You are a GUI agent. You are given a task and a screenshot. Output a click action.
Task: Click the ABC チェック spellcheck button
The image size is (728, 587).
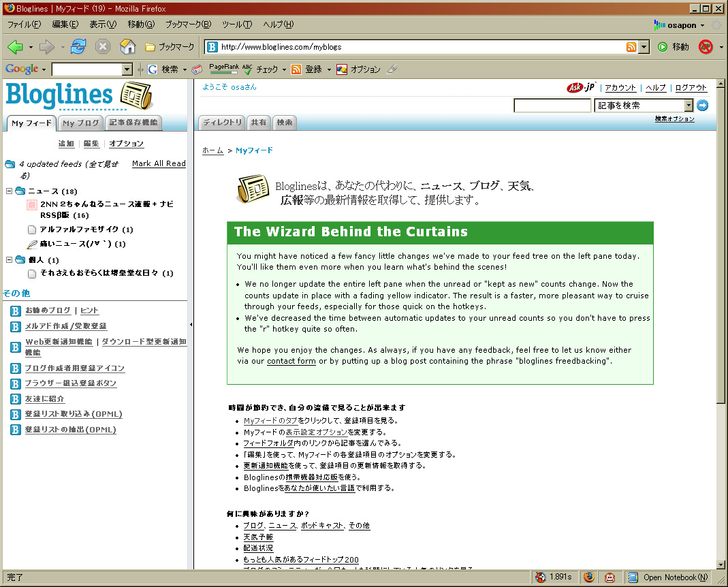click(260, 69)
